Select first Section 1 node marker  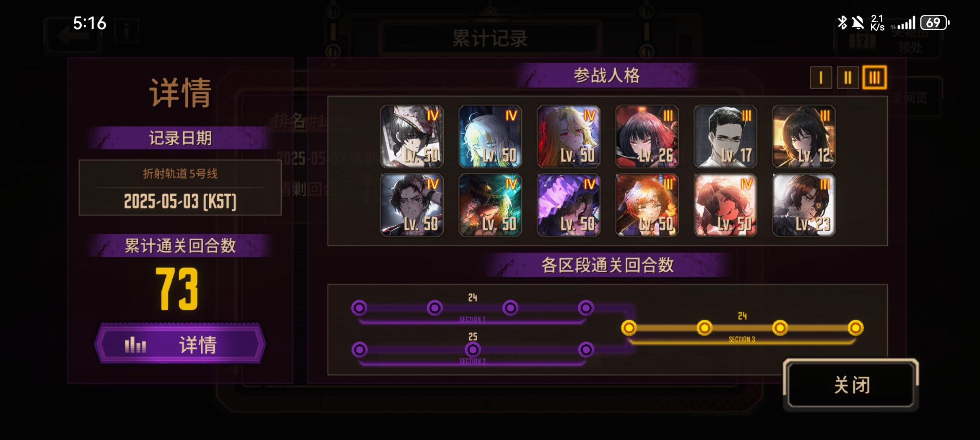(x=359, y=308)
